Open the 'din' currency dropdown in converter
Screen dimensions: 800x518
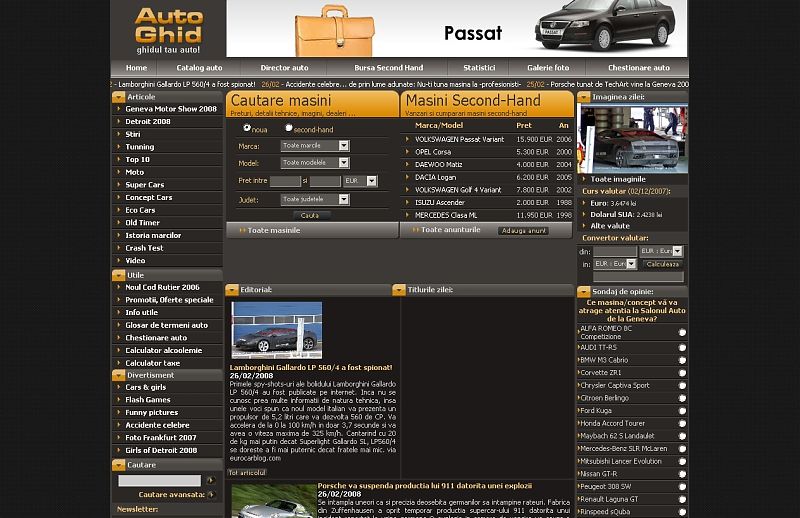click(x=661, y=251)
